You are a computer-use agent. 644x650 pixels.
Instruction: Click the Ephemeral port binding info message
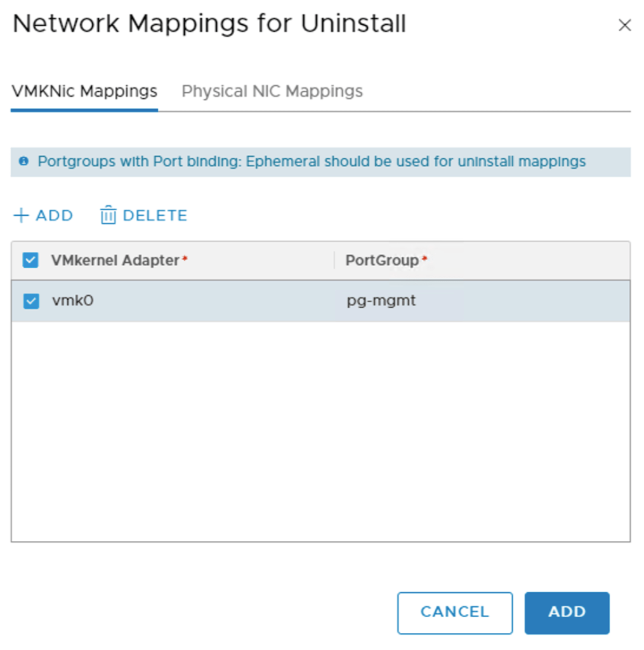(311, 162)
